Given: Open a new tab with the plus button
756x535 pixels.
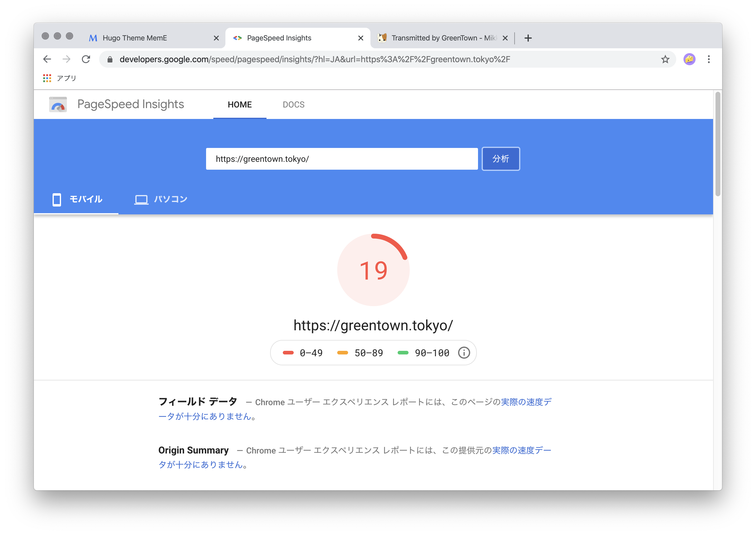Looking at the screenshot, I should click(528, 38).
